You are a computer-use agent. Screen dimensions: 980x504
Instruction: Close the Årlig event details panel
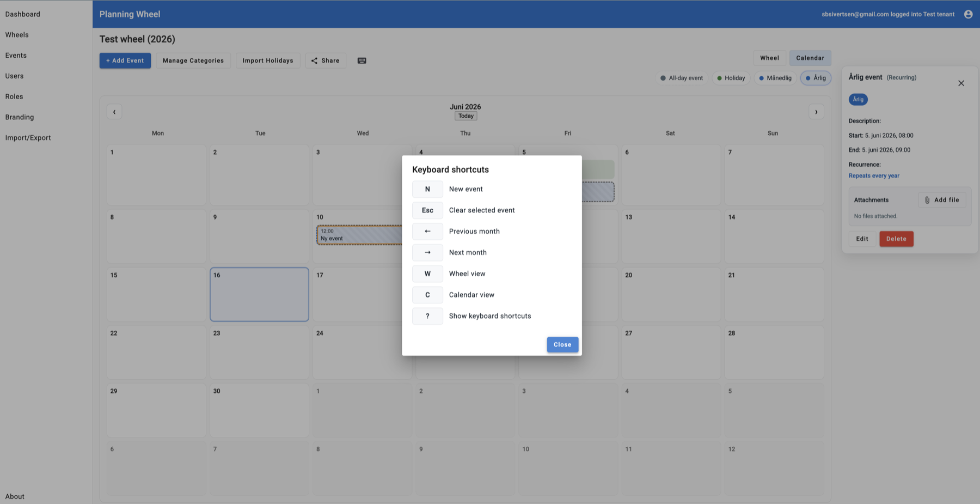pyautogui.click(x=961, y=83)
